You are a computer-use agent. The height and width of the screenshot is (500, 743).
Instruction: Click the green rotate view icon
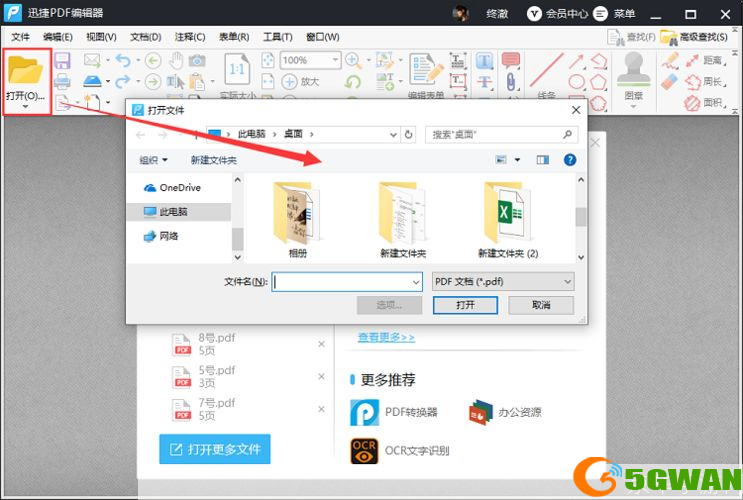(x=352, y=82)
